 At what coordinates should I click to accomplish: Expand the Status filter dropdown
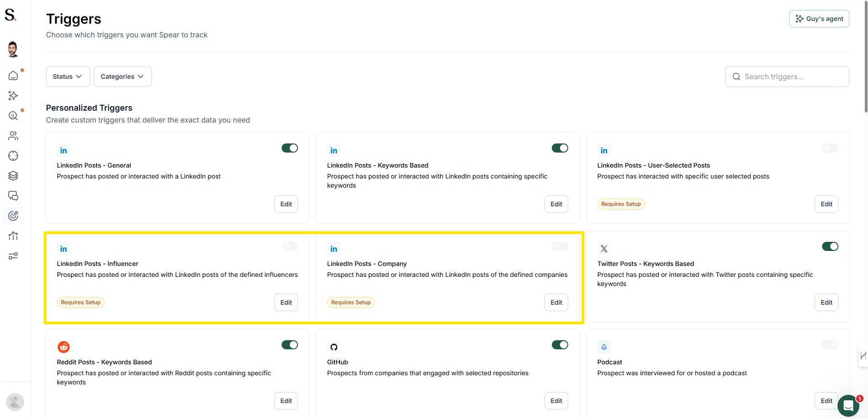pyautogui.click(x=68, y=77)
